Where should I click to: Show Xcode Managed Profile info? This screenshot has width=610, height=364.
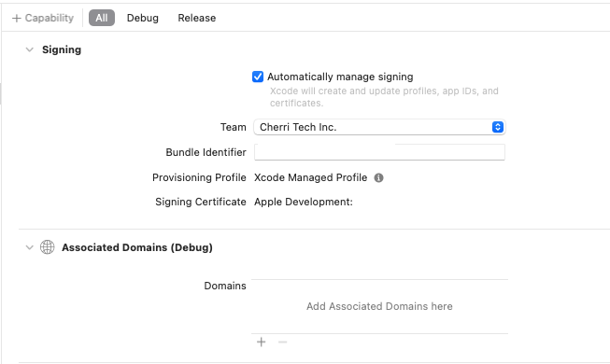[x=378, y=177]
